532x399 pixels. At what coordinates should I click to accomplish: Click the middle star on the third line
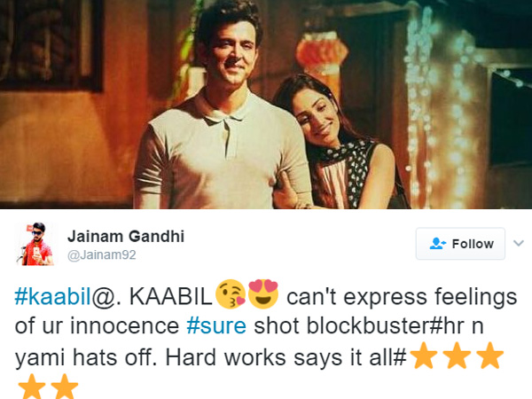(457, 356)
